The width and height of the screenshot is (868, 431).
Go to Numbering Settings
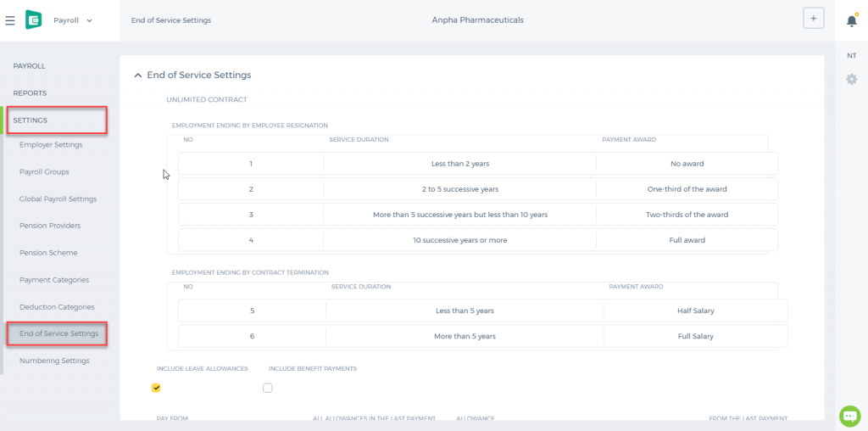[x=54, y=361]
